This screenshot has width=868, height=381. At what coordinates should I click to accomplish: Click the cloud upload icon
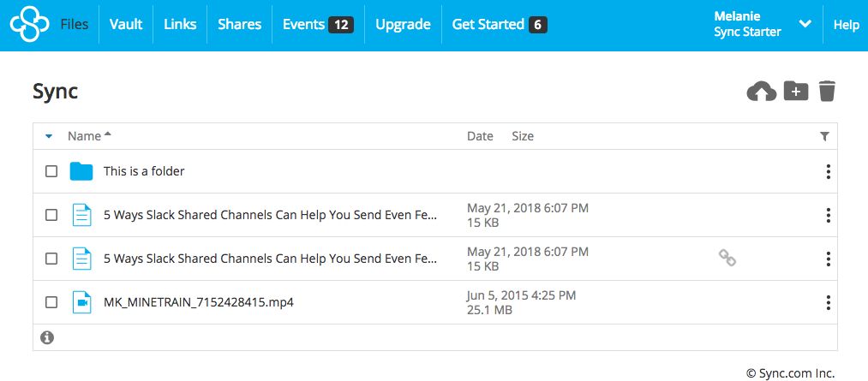[x=761, y=92]
